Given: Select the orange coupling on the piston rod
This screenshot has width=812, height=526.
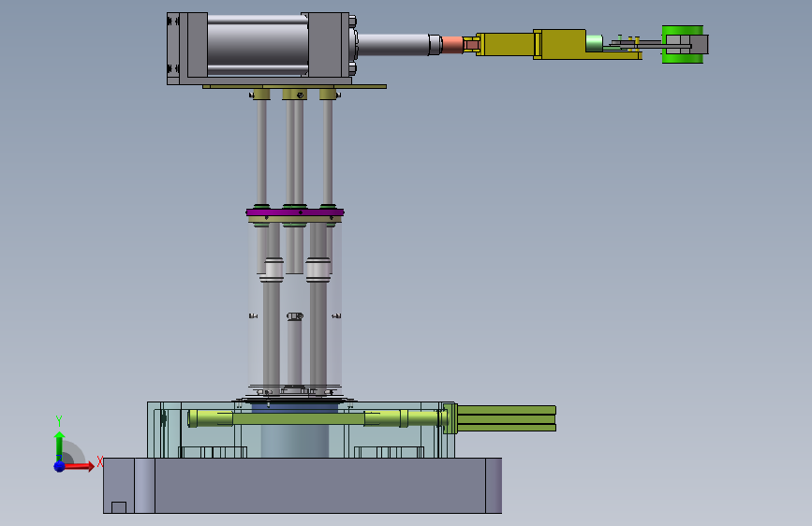Looking at the screenshot, I should pyautogui.click(x=451, y=45).
